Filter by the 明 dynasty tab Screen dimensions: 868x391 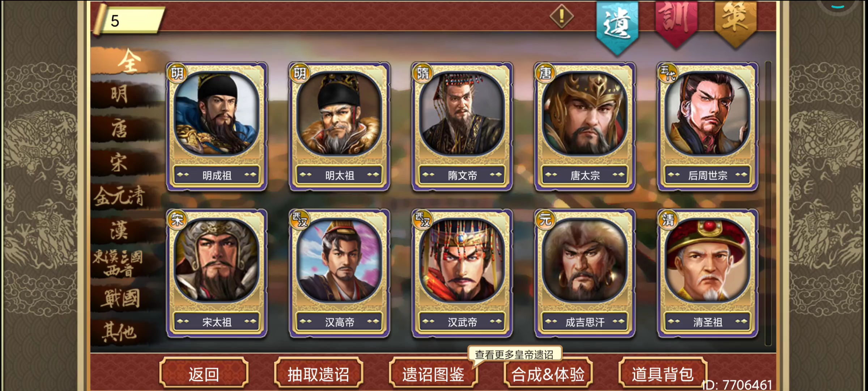pos(119,94)
